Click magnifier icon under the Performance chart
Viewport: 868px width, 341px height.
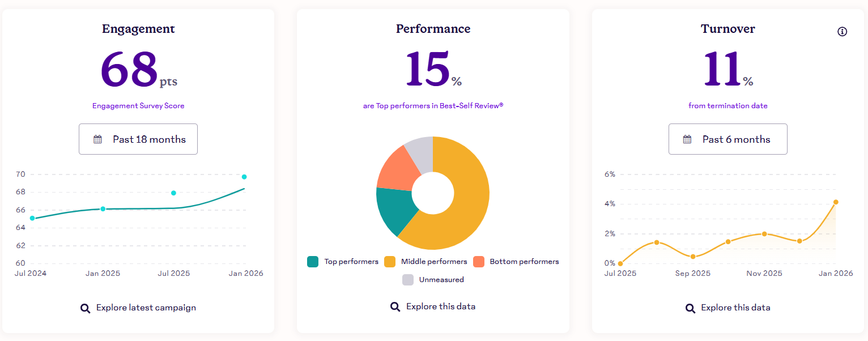pos(395,307)
